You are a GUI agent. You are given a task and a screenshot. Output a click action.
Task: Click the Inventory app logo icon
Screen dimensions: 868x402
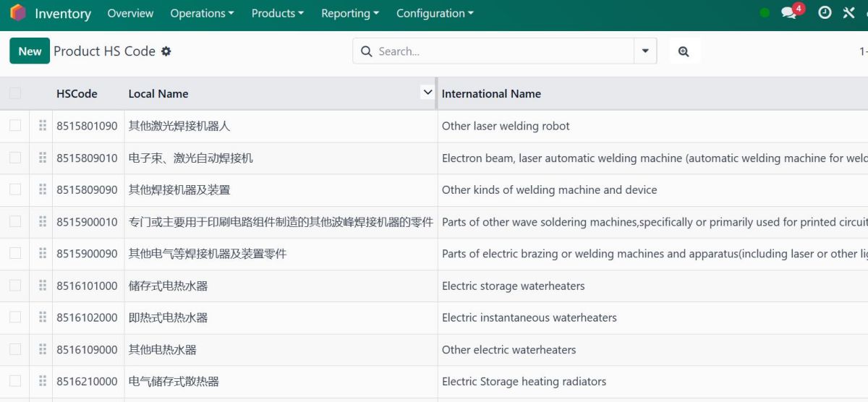click(x=18, y=13)
